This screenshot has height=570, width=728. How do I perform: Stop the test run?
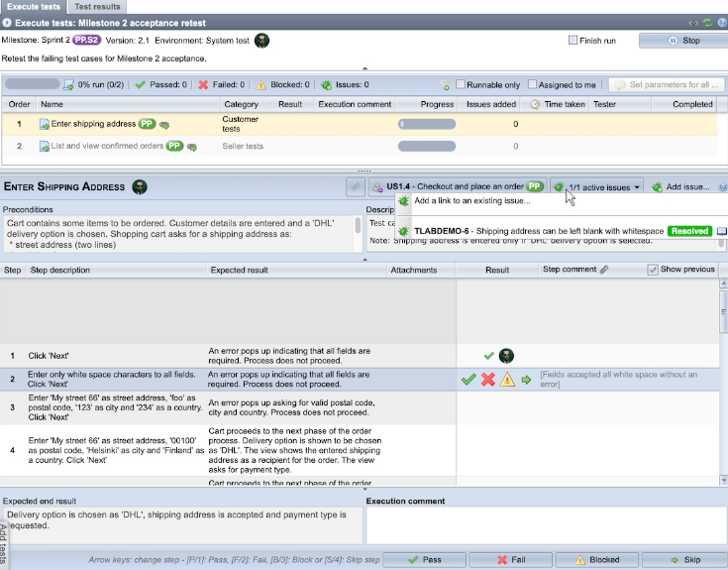(683, 41)
